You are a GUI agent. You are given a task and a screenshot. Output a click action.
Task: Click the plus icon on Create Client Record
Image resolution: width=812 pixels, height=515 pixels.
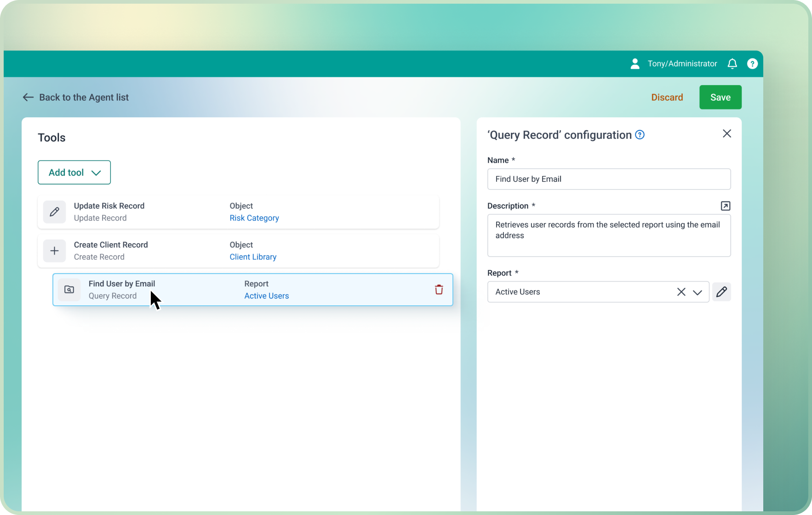(x=54, y=251)
